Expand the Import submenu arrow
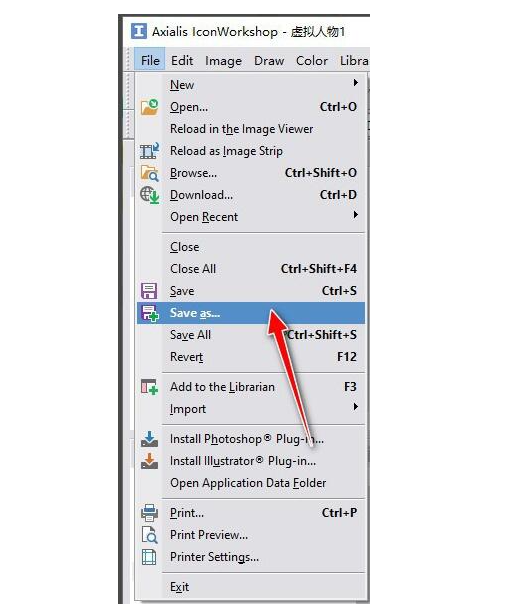Image resolution: width=507 pixels, height=610 pixels. tap(355, 407)
